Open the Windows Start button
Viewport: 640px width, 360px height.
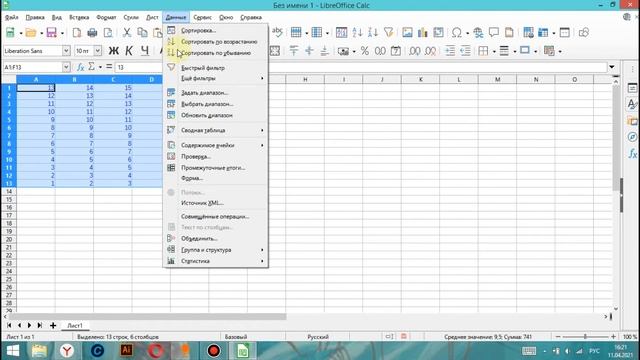tap(13, 351)
